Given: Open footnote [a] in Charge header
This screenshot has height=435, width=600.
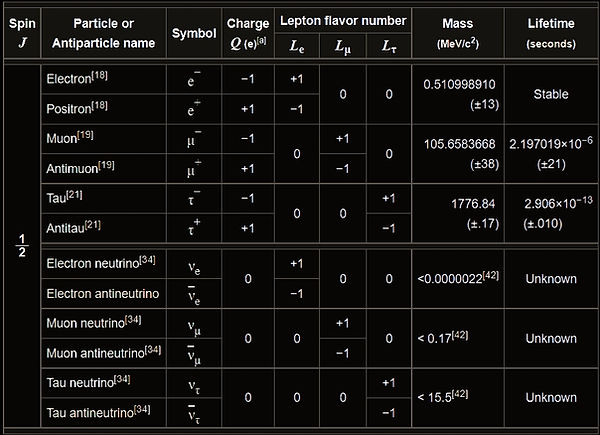Looking at the screenshot, I should 261,41.
